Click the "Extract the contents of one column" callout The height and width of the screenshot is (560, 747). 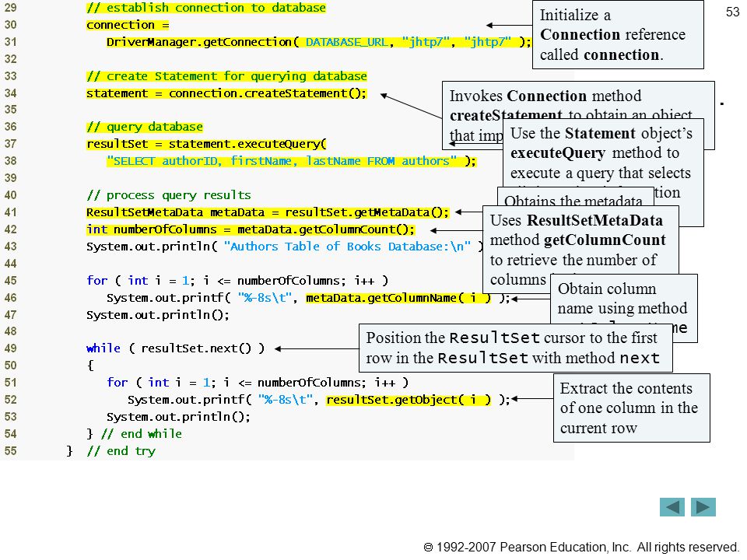click(631, 408)
